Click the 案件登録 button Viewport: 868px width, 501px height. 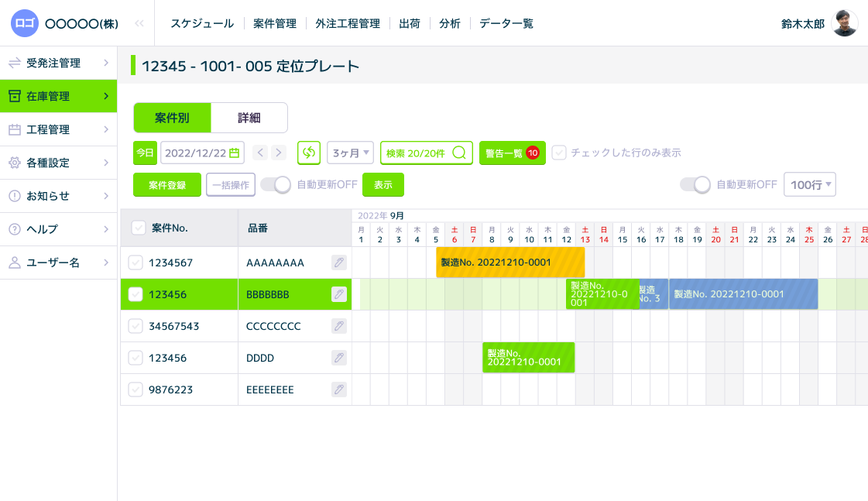point(166,185)
